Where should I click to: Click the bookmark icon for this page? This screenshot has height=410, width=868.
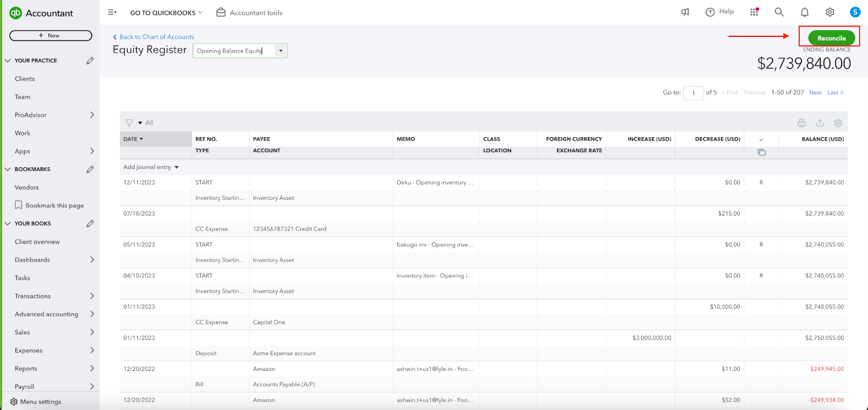pos(18,205)
